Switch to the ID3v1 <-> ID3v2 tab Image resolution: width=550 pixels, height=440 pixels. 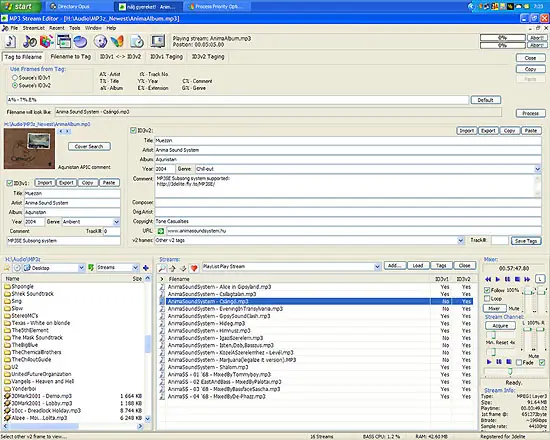[x=120, y=56]
